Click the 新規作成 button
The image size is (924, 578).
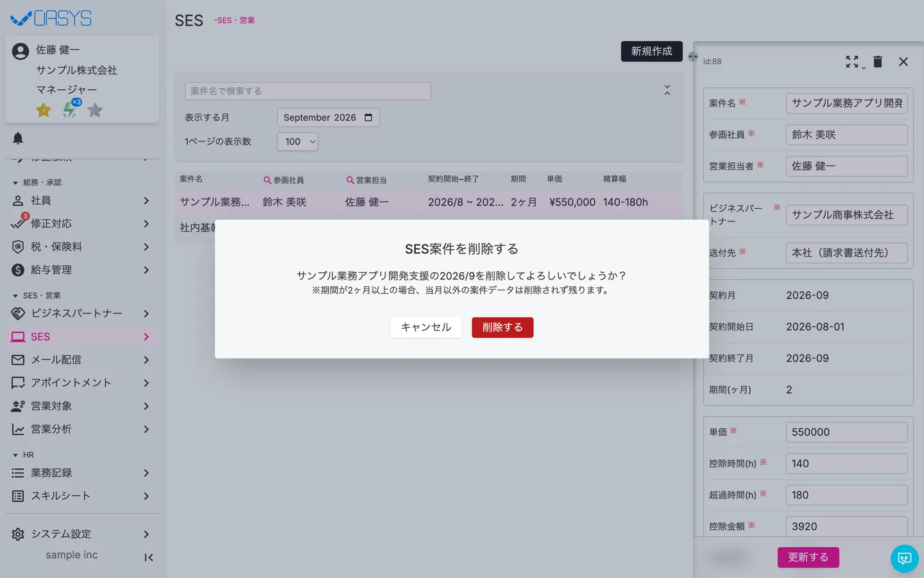(651, 51)
